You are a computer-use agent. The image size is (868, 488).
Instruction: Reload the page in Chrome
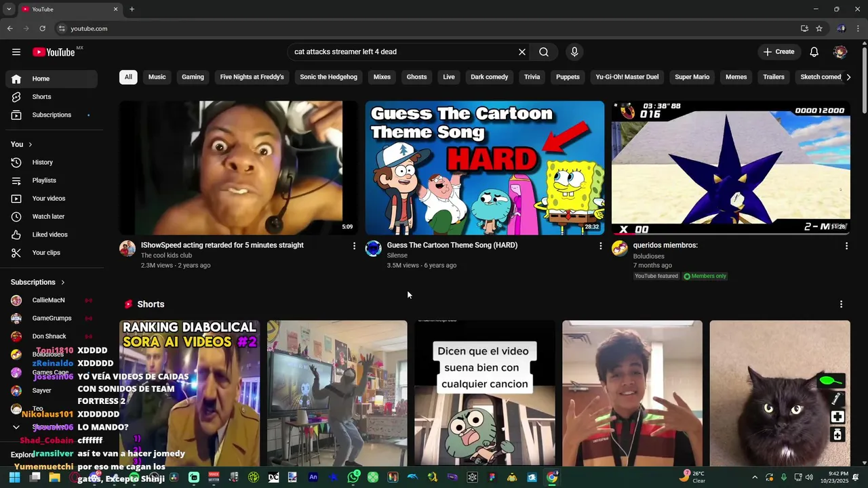42,28
